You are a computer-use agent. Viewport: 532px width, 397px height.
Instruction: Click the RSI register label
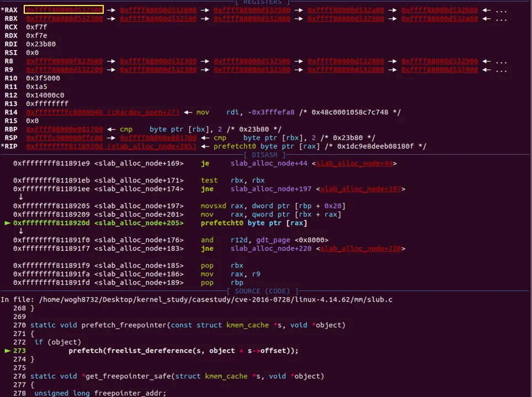(x=11, y=52)
